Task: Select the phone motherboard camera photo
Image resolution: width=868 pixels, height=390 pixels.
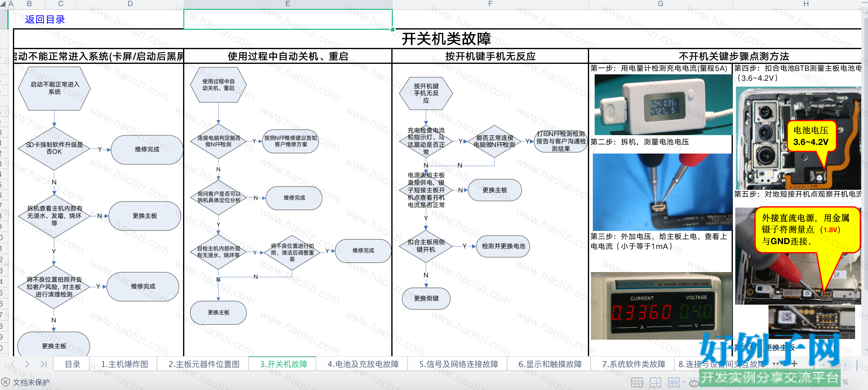Action: [x=798, y=138]
